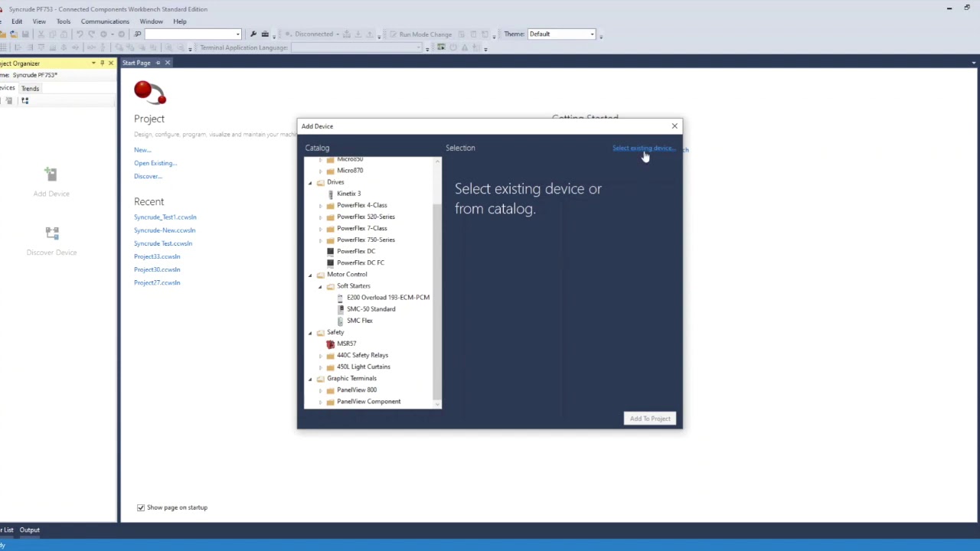Screen dimensions: 980x551
Task: Open the Tools menu
Action: (x=64, y=21)
